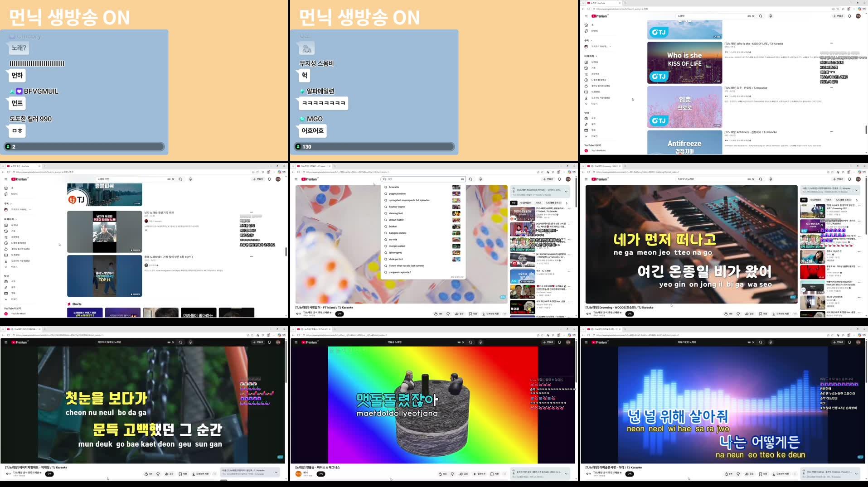The height and width of the screenshot is (487, 868).
Task: Open more actions under 헤어지자 말해요 video
Action: (x=215, y=474)
